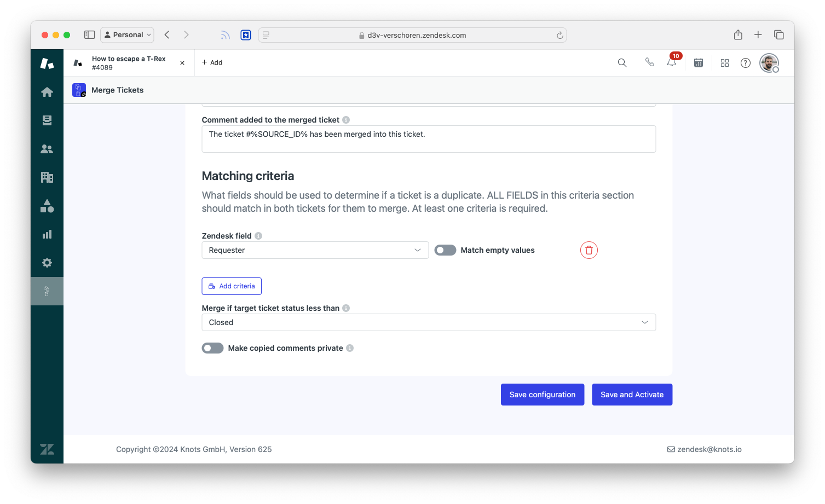The height and width of the screenshot is (504, 825).
Task: Open the calendar icon in the top bar
Action: 699,63
